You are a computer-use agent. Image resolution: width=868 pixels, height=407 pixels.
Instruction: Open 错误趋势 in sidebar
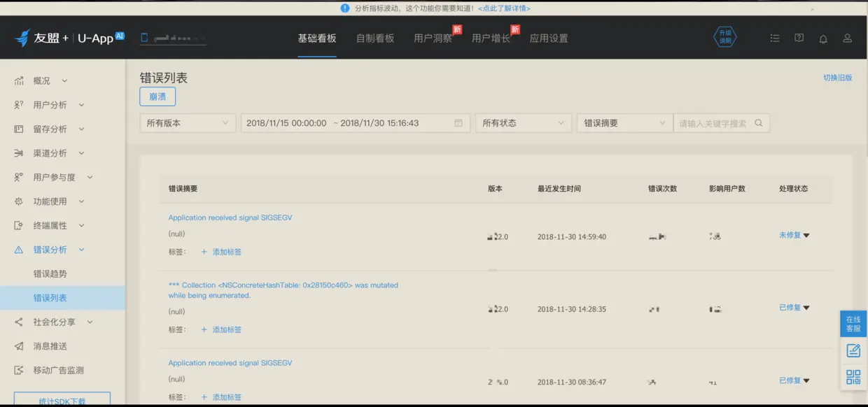50,274
